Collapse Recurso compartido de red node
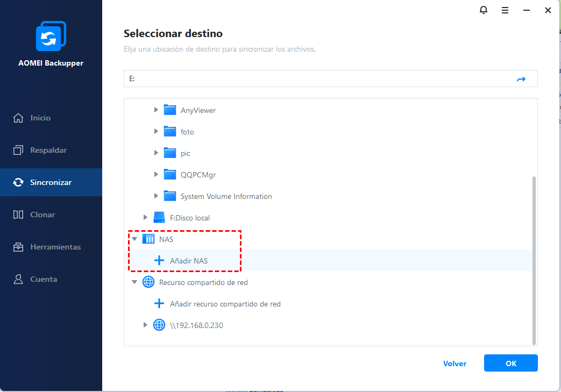Viewport: 561px width, 392px height. coord(134,282)
